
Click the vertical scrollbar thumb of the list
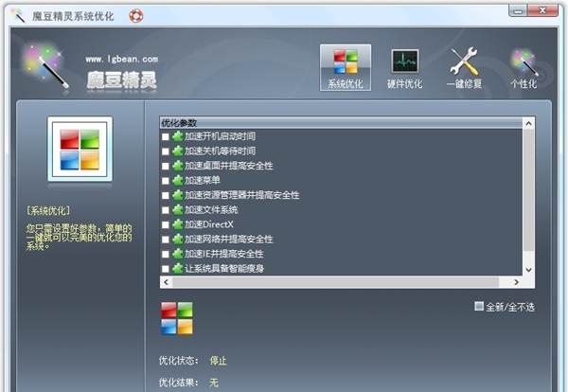[x=528, y=189]
